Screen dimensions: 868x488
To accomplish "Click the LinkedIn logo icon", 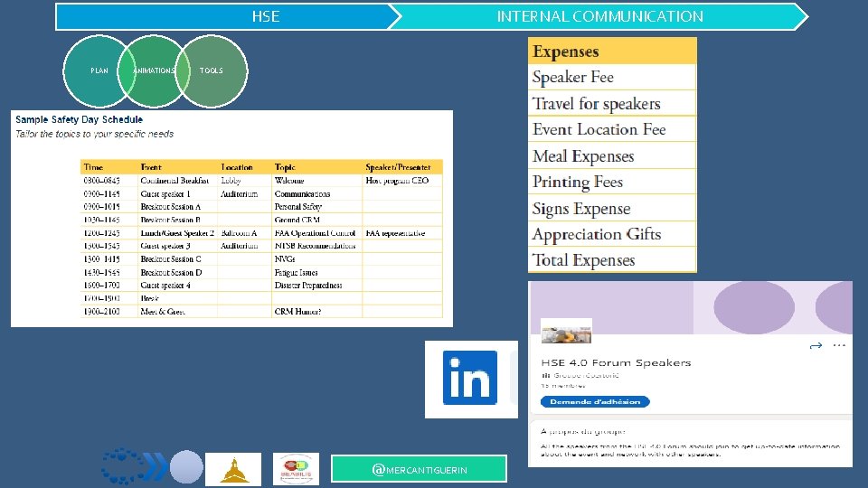I will tap(470, 378).
